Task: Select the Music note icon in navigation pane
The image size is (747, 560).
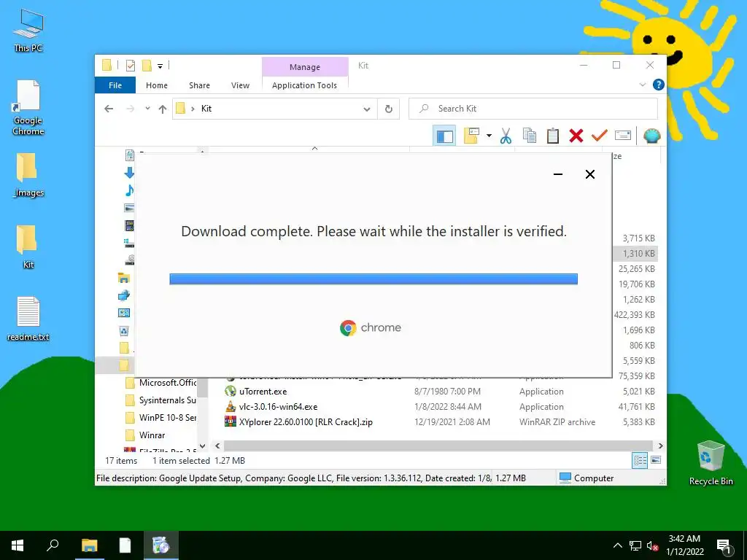Action: [129, 190]
